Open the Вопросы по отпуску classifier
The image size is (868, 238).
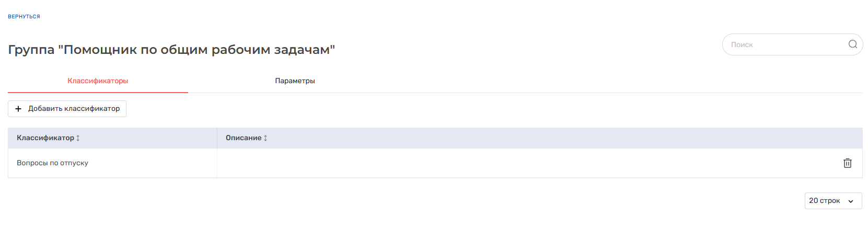click(52, 163)
